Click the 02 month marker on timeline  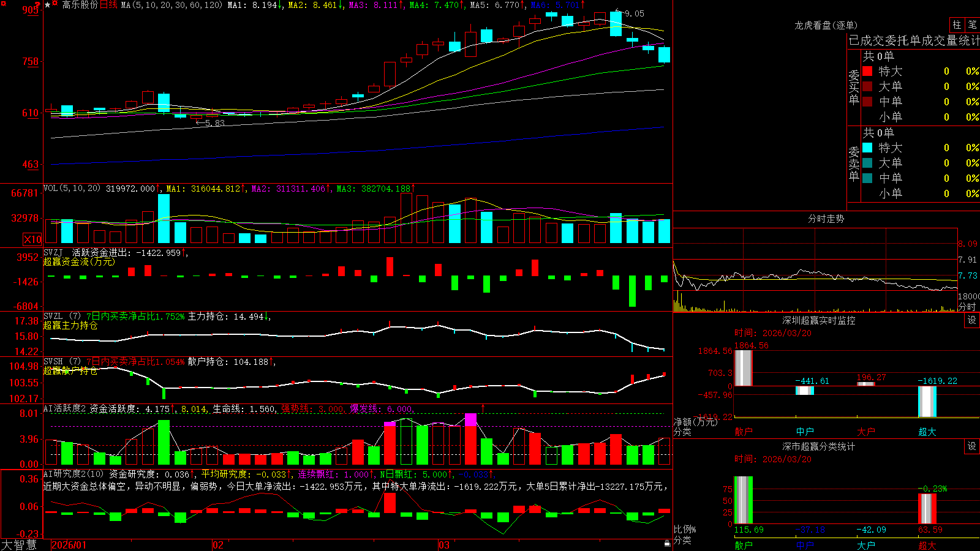pyautogui.click(x=218, y=545)
